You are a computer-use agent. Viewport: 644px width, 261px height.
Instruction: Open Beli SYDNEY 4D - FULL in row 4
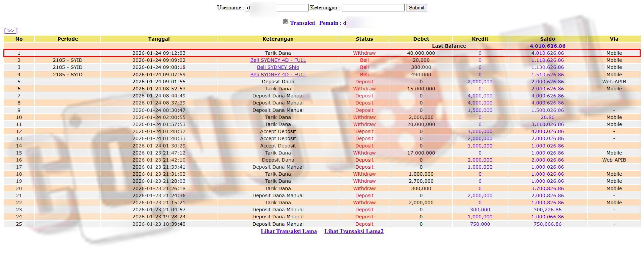278,75
